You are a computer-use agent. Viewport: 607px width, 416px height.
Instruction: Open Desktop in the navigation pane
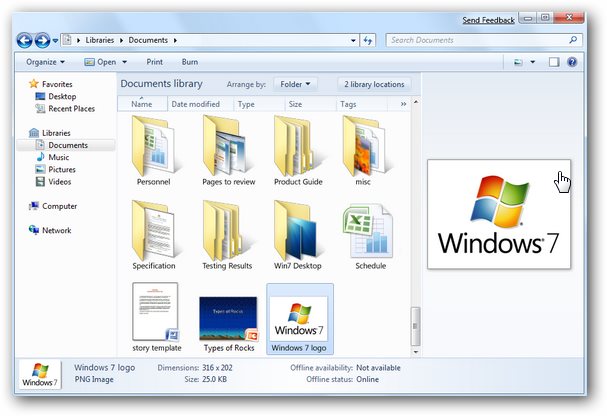(x=56, y=96)
